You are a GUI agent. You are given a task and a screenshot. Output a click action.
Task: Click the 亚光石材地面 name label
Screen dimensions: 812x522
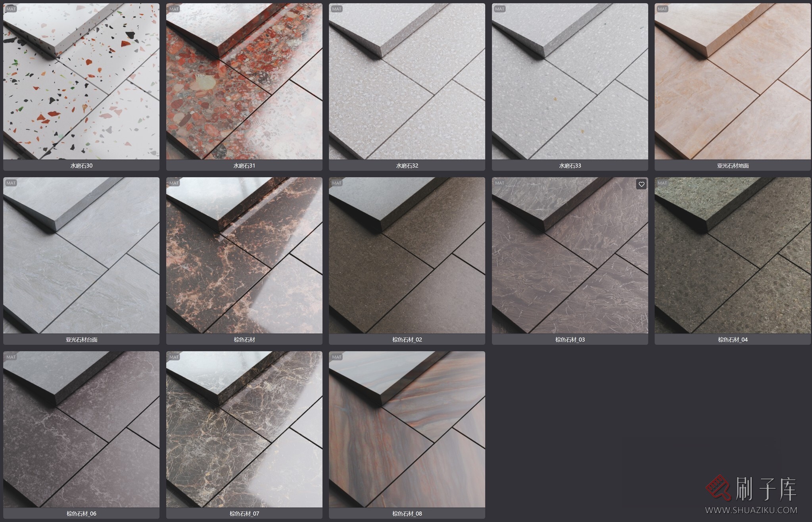[733, 165]
